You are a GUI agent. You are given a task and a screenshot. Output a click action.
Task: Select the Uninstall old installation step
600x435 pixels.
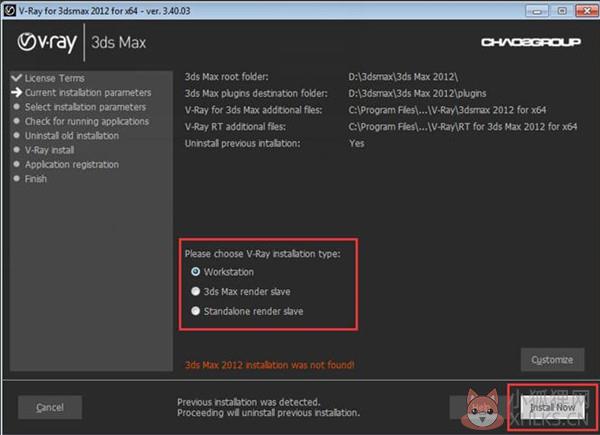click(x=72, y=136)
